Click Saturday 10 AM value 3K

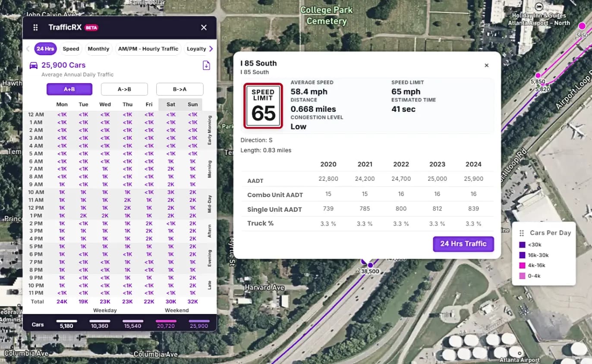(x=171, y=192)
